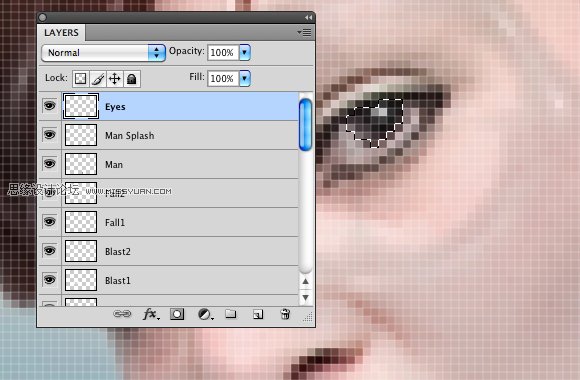Click the Blast1 layer thumbnail
This screenshot has height=380, width=580.
[x=81, y=280]
